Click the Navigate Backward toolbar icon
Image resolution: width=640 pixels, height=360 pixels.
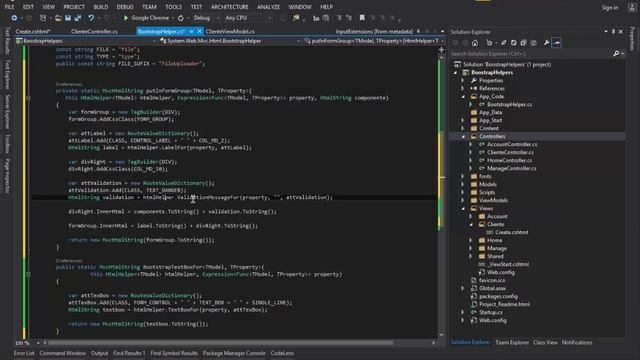(x=14, y=18)
